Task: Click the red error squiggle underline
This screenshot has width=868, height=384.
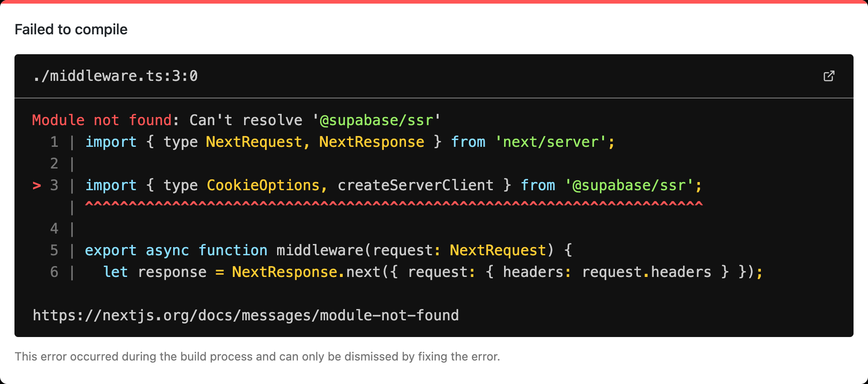Action: tap(394, 204)
